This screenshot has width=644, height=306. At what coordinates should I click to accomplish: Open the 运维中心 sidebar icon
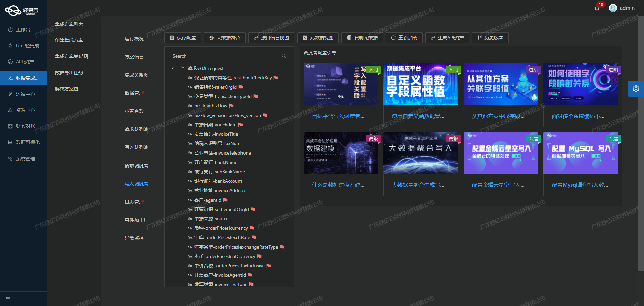(11, 94)
